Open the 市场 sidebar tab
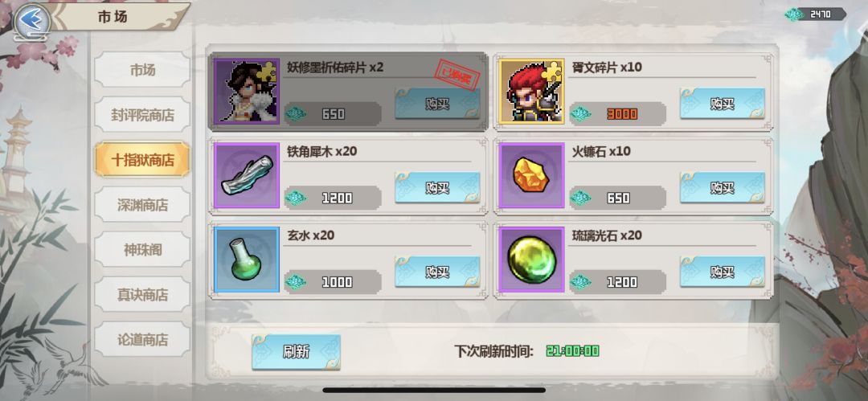This screenshot has height=401, width=868. [142, 70]
